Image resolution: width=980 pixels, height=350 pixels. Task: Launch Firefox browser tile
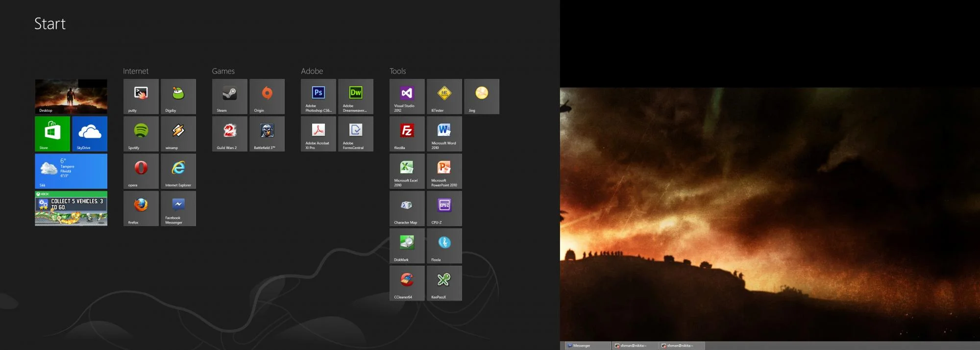[x=141, y=208]
